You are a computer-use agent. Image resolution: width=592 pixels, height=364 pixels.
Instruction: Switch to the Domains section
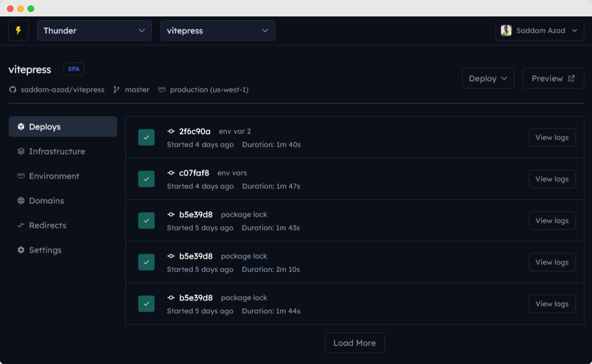[x=63, y=201]
